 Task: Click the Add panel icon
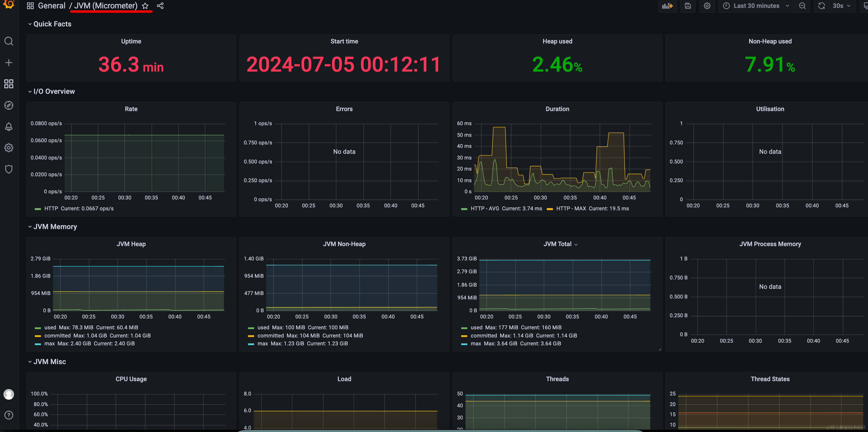(x=667, y=6)
